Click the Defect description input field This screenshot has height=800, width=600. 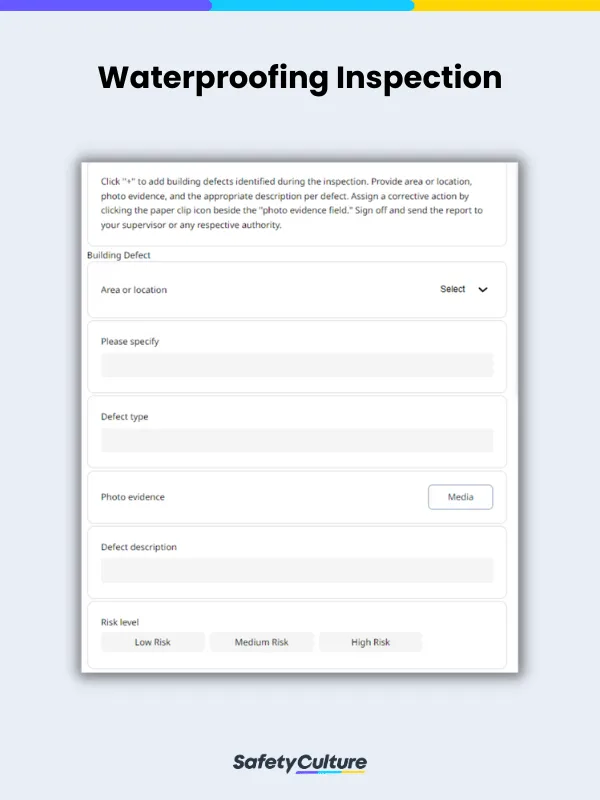click(297, 570)
